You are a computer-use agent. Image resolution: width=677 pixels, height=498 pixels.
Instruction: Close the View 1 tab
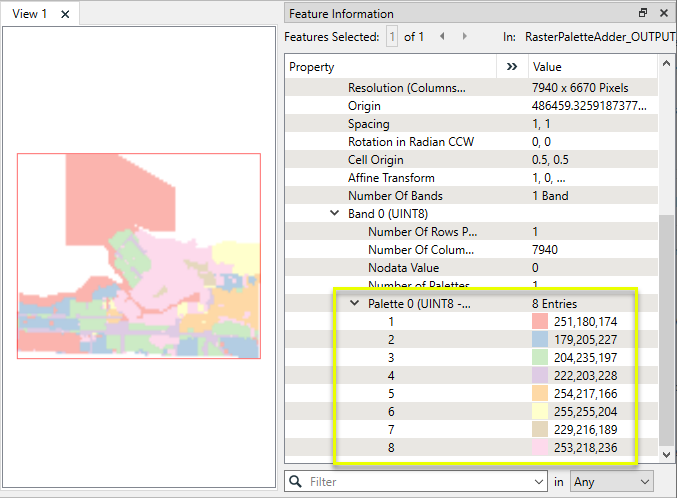click(65, 15)
